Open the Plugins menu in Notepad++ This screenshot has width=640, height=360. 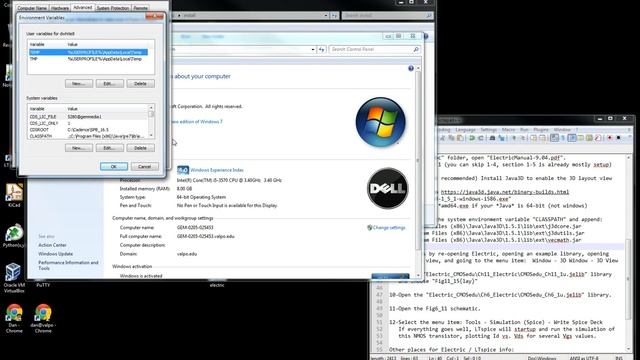(541, 130)
